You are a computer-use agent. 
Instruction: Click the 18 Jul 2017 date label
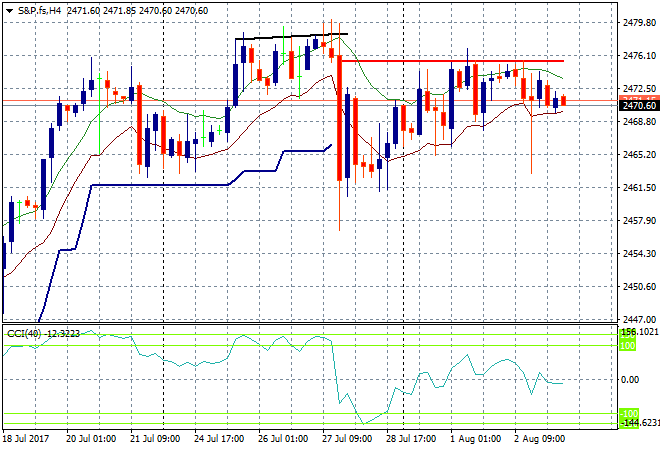click(26, 439)
